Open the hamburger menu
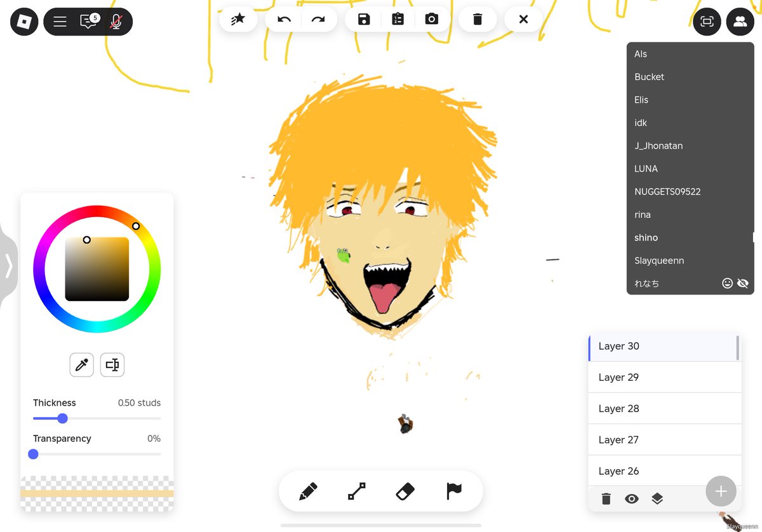Viewport: 762px width, 532px height. coord(60,22)
